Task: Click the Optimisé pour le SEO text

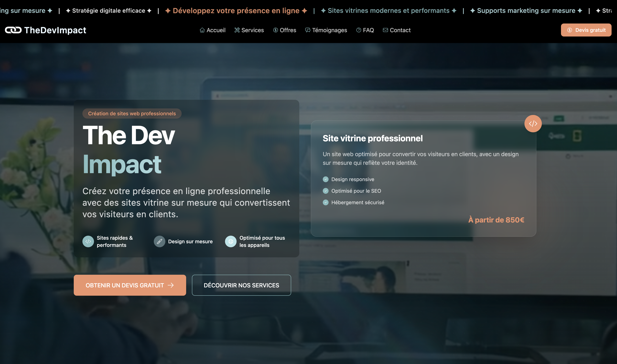Action: 356,191
